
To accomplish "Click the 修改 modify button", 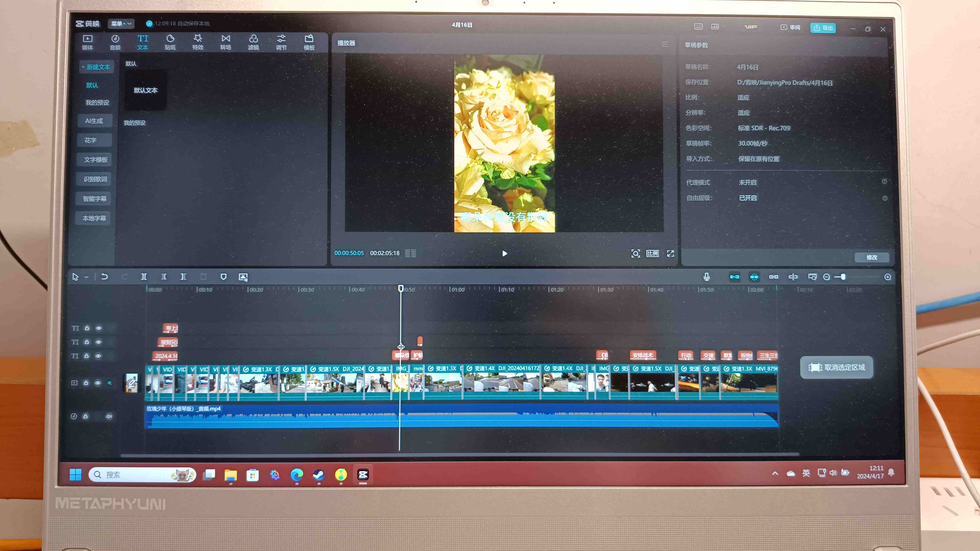I will tap(872, 257).
